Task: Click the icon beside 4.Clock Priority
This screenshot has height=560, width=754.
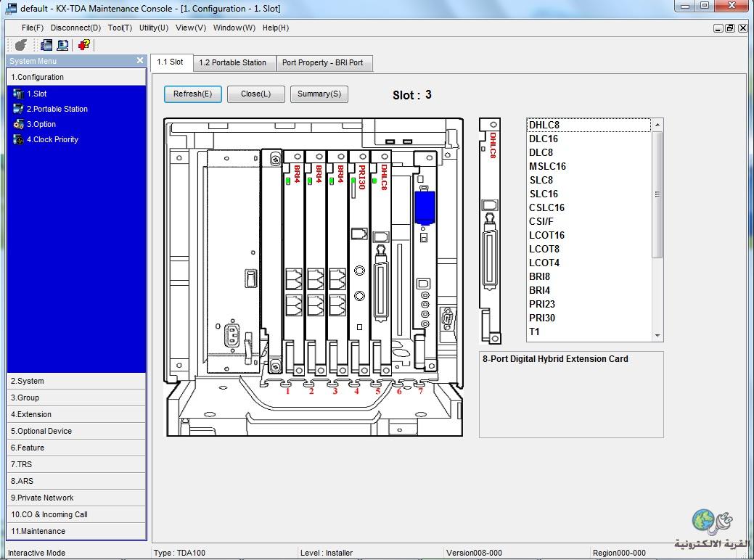Action: [18, 140]
